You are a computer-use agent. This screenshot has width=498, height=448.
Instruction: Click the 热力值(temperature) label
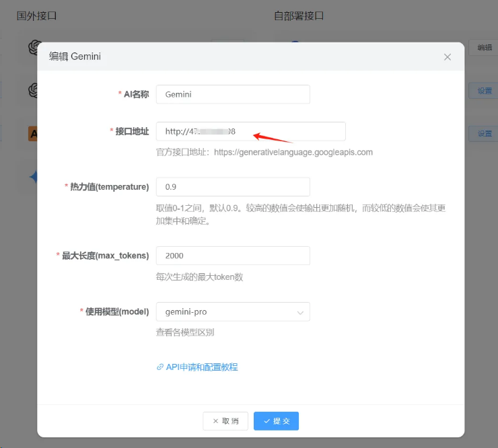point(110,187)
